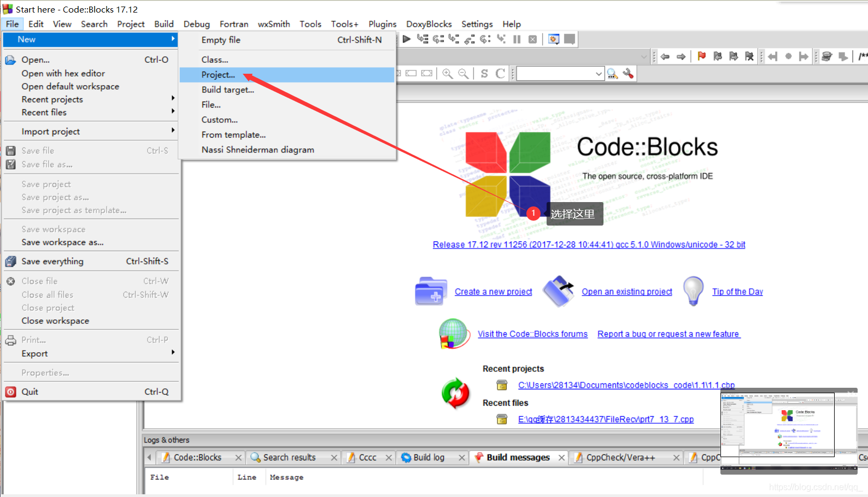Image resolution: width=868 pixels, height=497 pixels.
Task: Click the Debug/Continue play icon
Action: pos(407,39)
